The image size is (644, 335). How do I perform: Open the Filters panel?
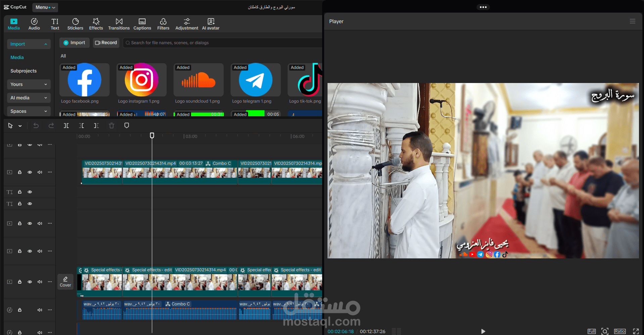pos(163,24)
